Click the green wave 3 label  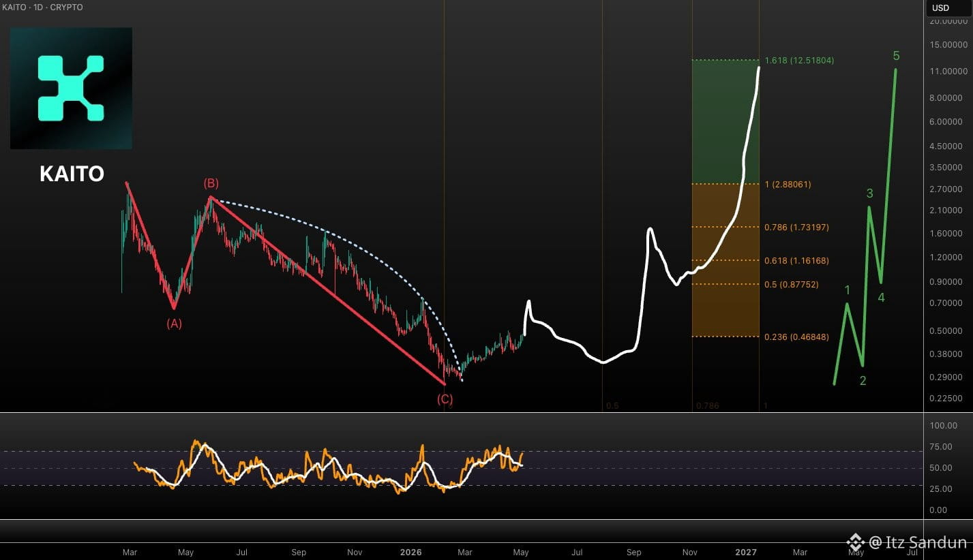pos(869,193)
